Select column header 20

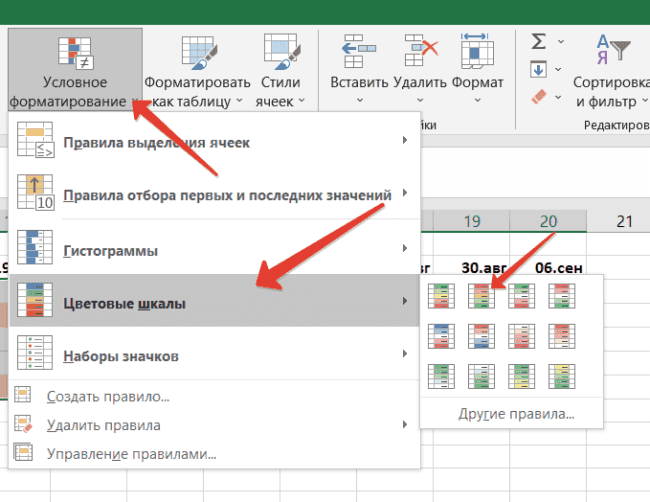547,221
